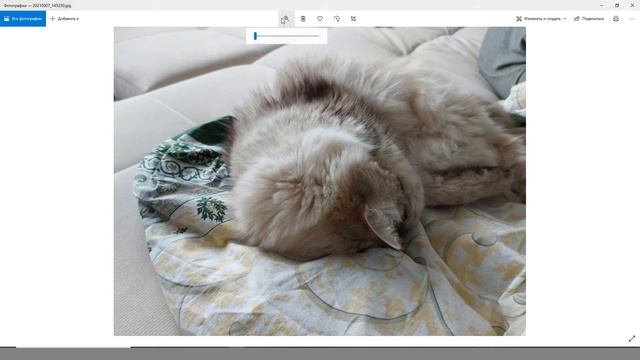Rotate the photo
This screenshot has height=360, width=640.
click(337, 19)
